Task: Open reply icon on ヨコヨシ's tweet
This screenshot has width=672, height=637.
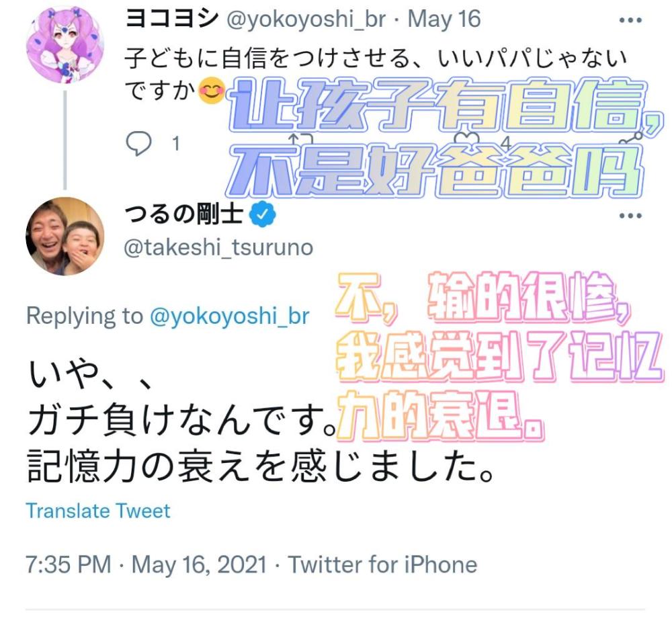Action: [138, 143]
